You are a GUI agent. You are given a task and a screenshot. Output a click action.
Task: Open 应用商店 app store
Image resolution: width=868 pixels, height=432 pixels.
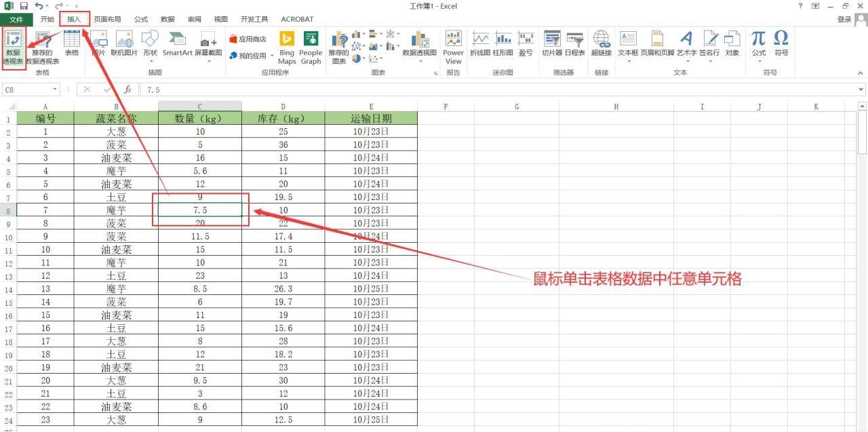click(x=248, y=39)
